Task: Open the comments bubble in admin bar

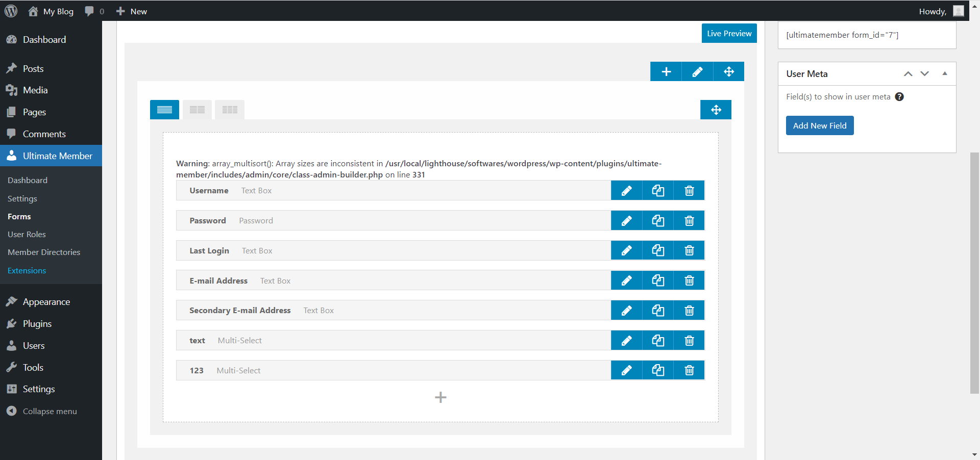Action: click(x=94, y=11)
